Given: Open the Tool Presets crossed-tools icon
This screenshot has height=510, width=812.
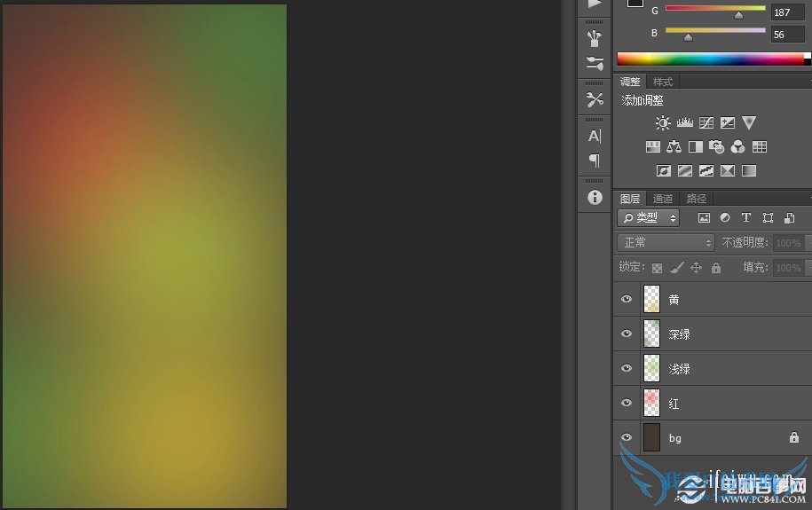Looking at the screenshot, I should [595, 98].
